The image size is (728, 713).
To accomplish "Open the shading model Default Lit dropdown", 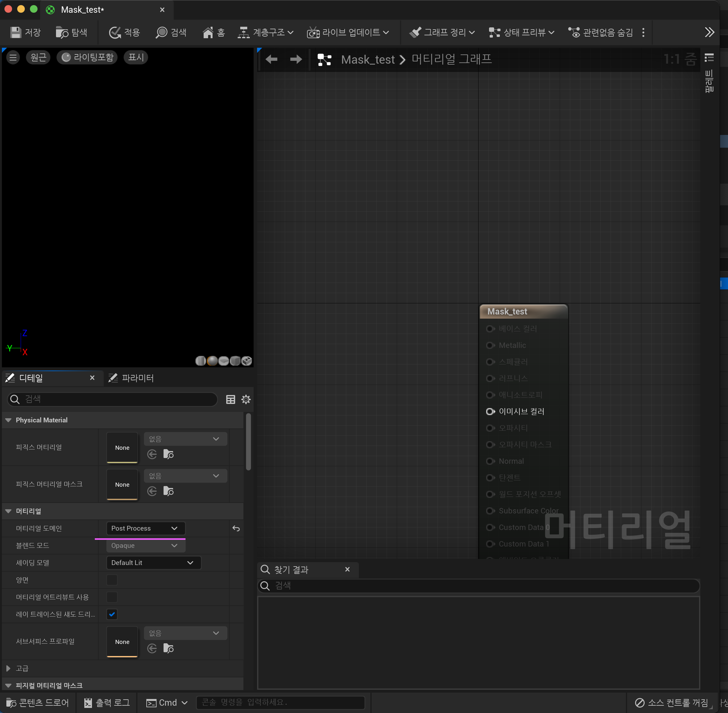I will coord(153,562).
